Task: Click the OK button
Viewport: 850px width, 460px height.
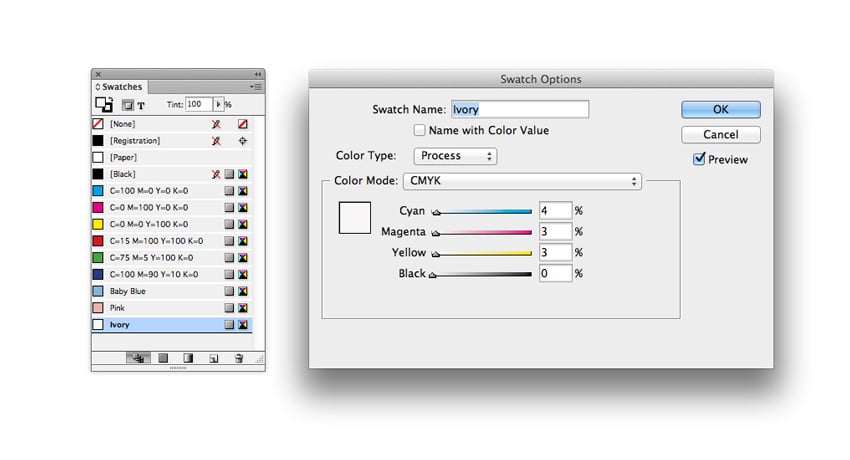Action: click(x=720, y=109)
